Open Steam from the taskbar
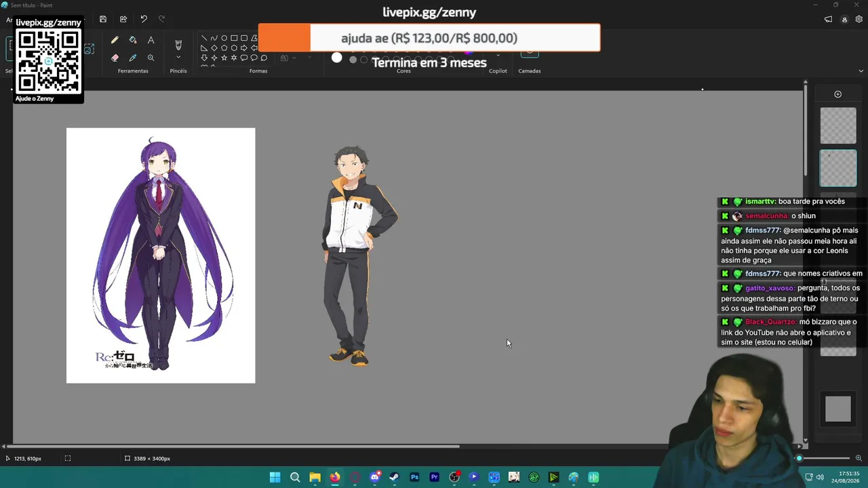Viewport: 868px width, 488px height. coord(394,477)
